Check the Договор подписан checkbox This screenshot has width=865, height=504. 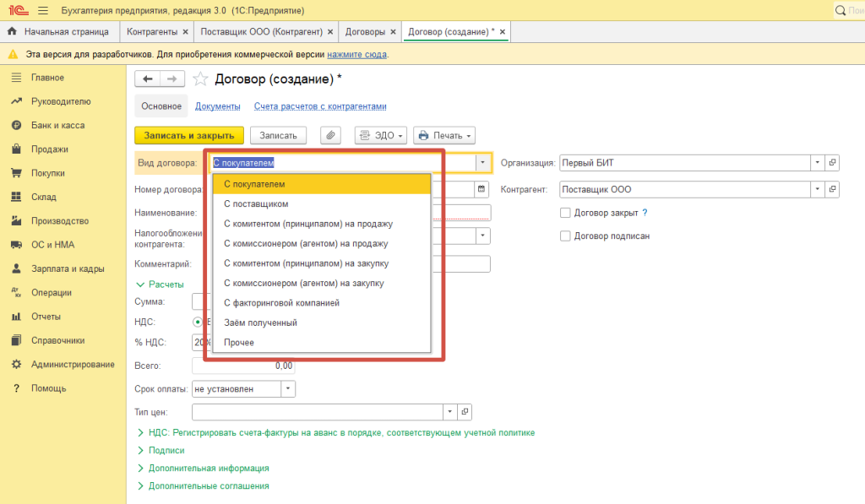[565, 236]
